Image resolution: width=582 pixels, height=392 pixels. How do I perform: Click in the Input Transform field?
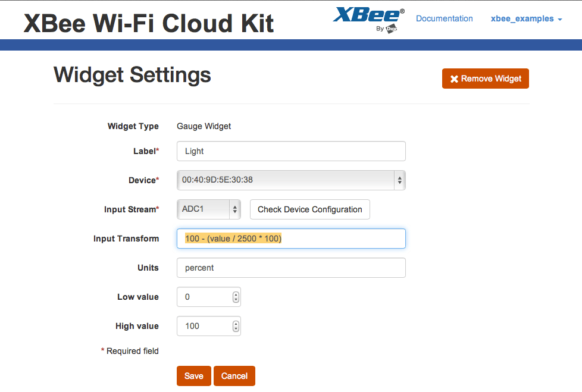291,239
